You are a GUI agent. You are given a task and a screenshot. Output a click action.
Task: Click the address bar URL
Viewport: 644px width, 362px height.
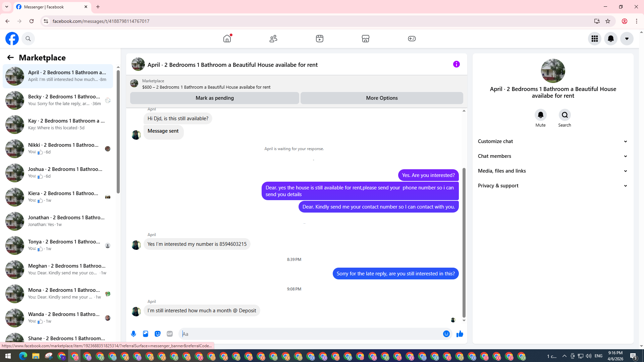(101, 21)
